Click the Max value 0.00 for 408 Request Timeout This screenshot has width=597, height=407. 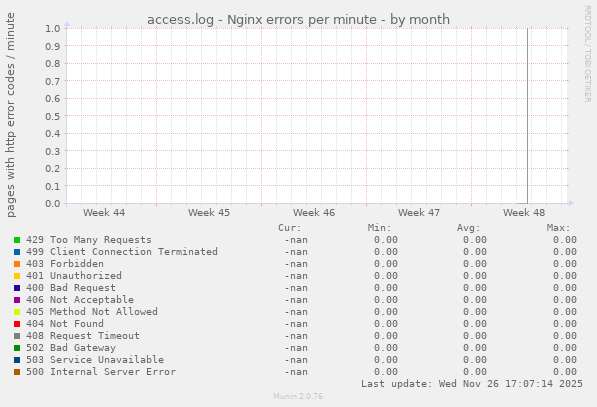(565, 336)
